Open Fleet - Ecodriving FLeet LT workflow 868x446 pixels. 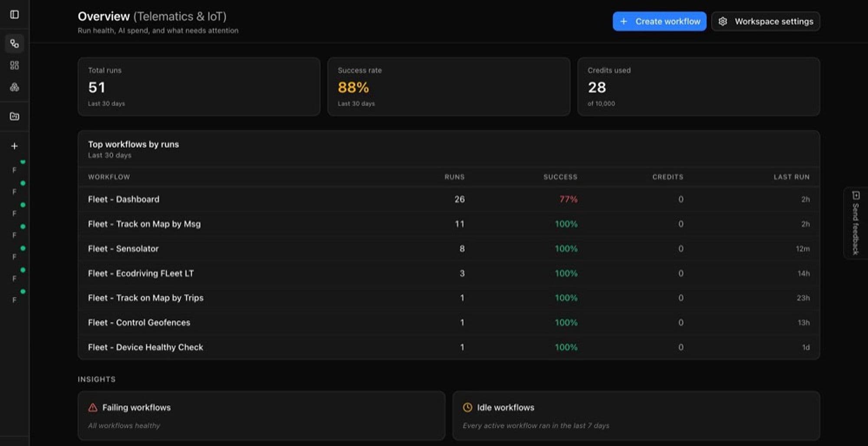point(449,273)
